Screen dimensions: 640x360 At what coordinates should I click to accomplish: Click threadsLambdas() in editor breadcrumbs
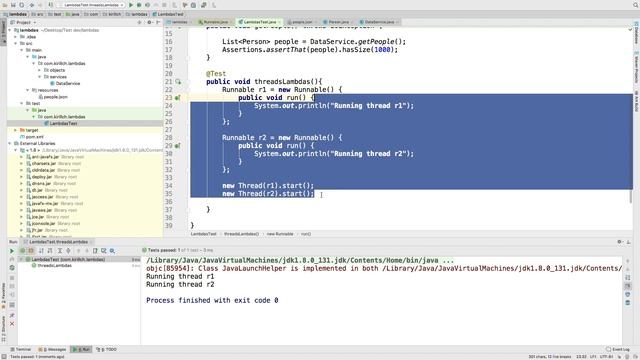tap(241, 234)
